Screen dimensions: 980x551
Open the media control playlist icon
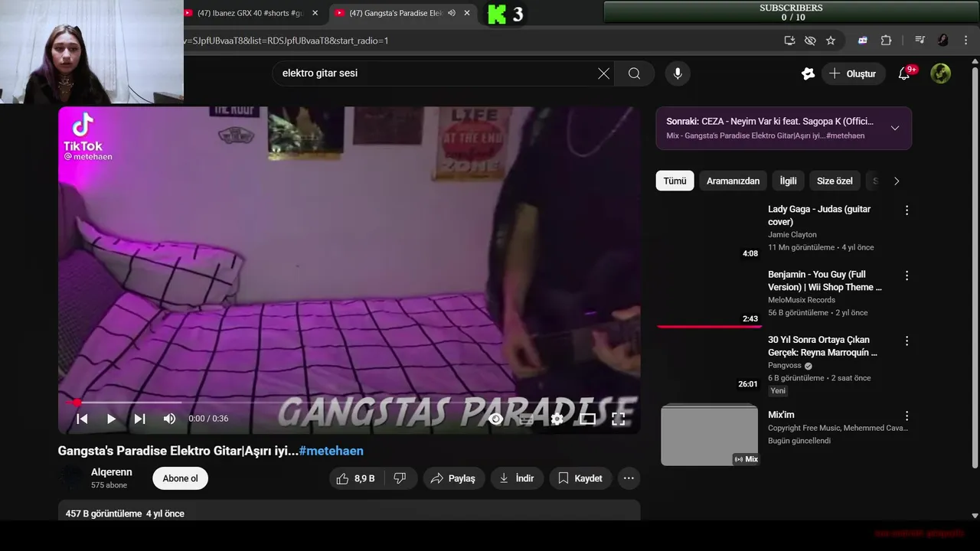point(920,41)
